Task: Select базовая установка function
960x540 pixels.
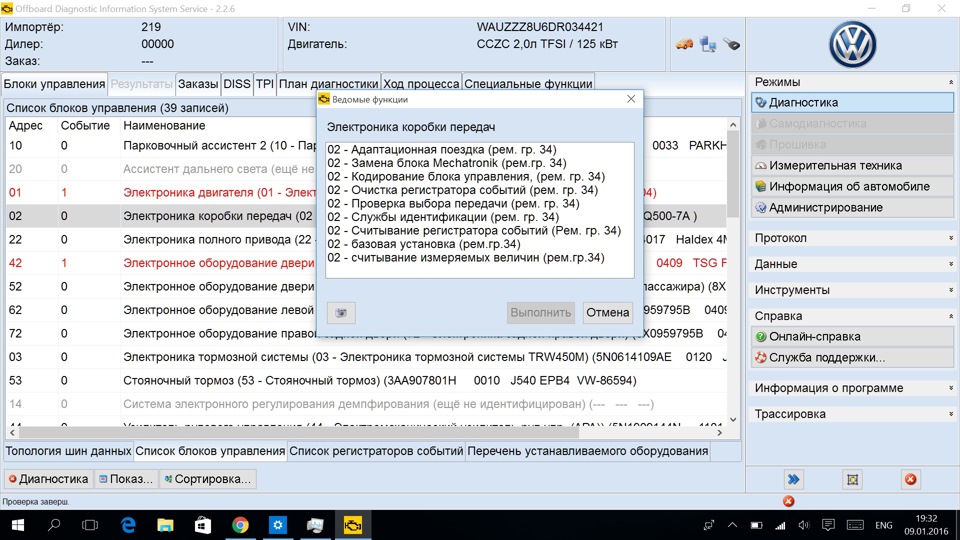Action: click(x=424, y=244)
